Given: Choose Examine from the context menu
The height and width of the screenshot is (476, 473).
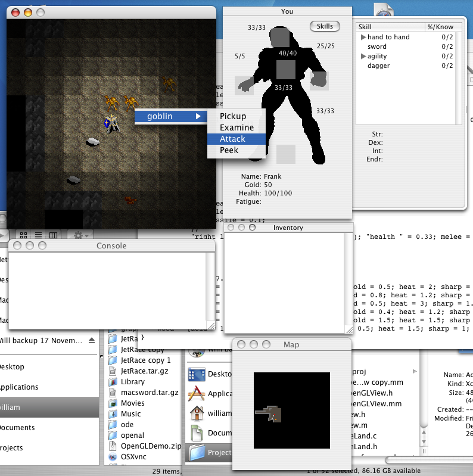Looking at the screenshot, I should tap(236, 127).
